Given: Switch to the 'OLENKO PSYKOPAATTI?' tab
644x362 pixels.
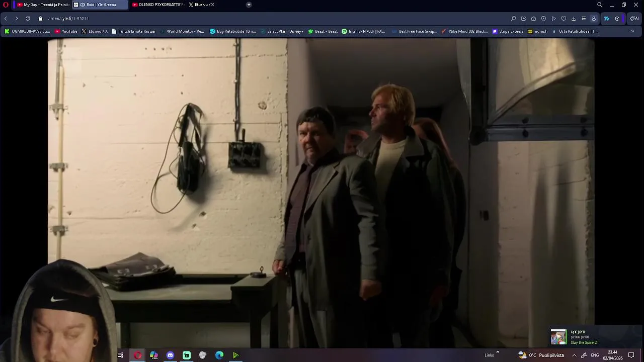Looking at the screenshot, I should [158, 5].
